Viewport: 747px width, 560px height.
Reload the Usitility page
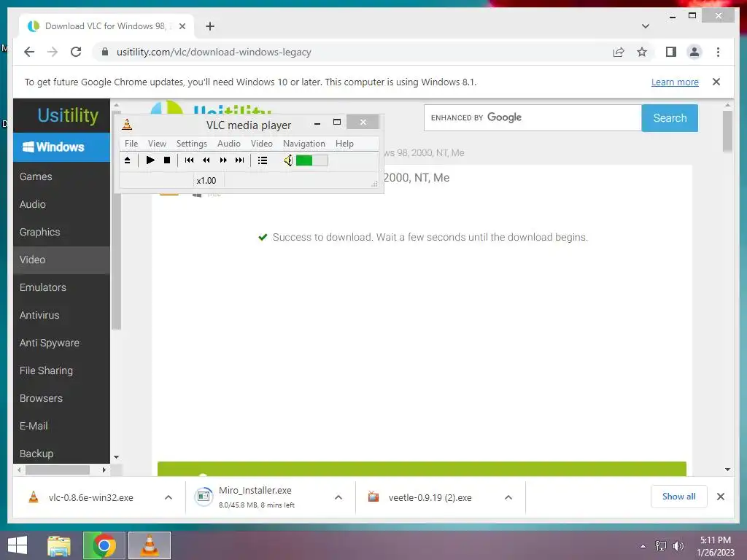76,52
